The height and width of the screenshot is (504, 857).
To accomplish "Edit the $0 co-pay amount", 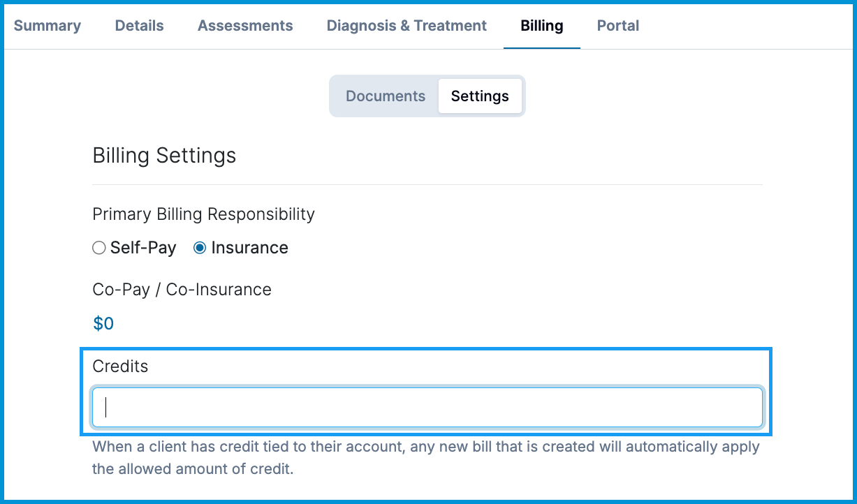I will (103, 323).
